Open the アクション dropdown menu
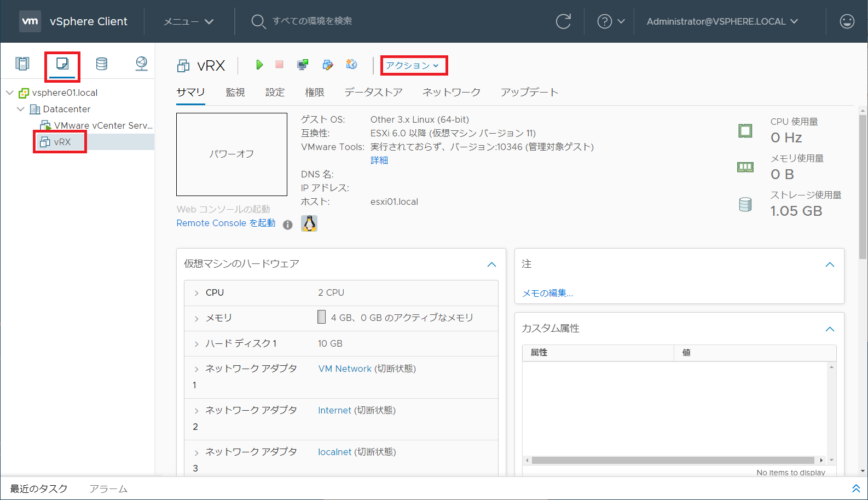The height and width of the screenshot is (500, 868). pyautogui.click(x=413, y=65)
